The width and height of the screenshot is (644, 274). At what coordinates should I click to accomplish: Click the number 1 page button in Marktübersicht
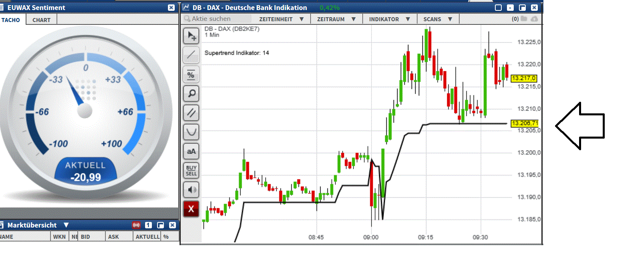pos(148,225)
